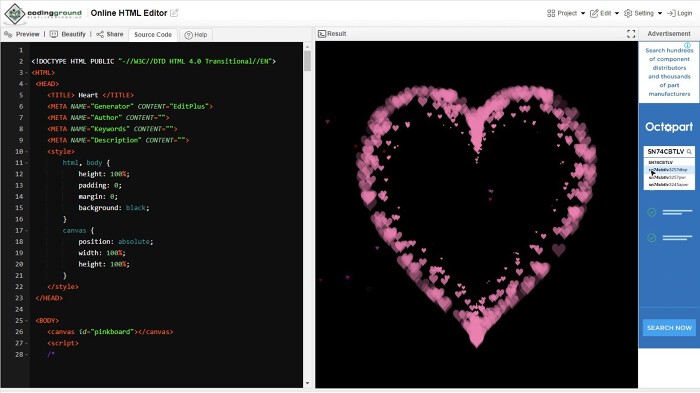
Task: Click the magnifier icon in ad search box
Action: pos(689,152)
